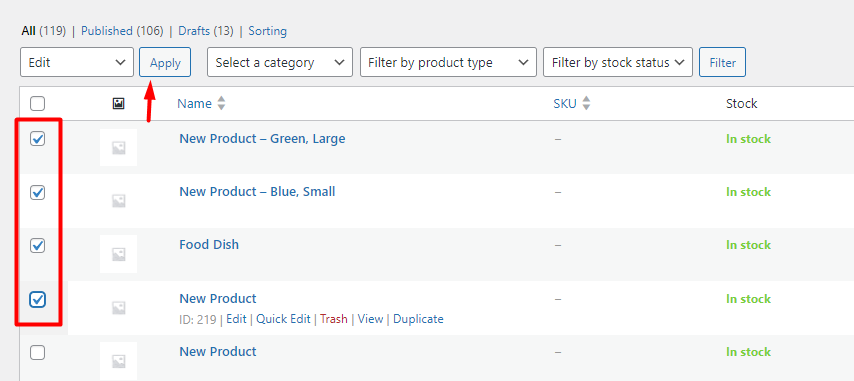This screenshot has width=854, height=381.
Task: Click the Quick Edit link for product 219
Action: tap(283, 319)
